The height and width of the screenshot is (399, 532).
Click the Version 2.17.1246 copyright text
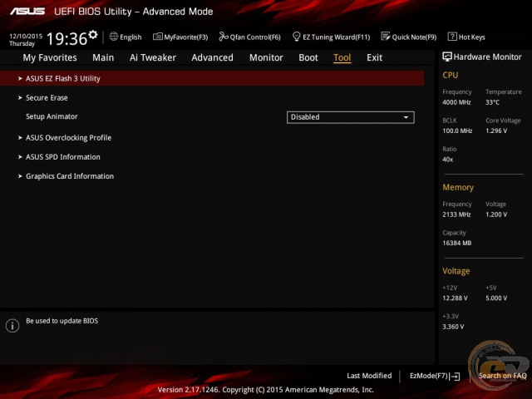pos(266,390)
